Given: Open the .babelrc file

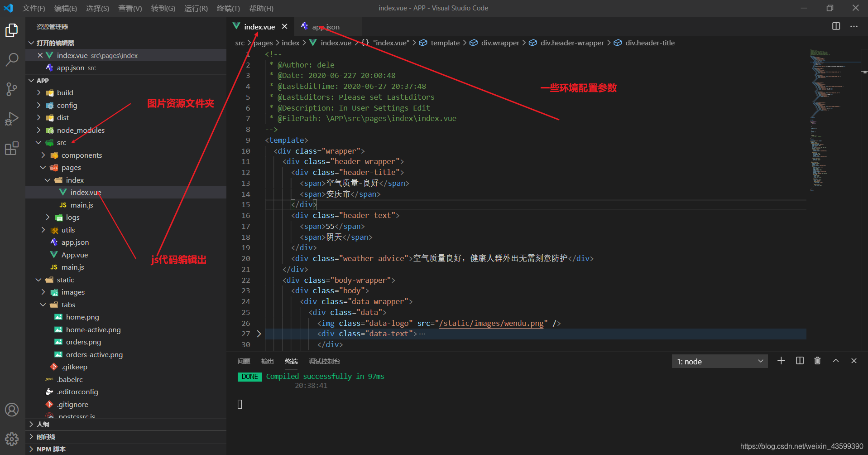Looking at the screenshot, I should 126,379.
